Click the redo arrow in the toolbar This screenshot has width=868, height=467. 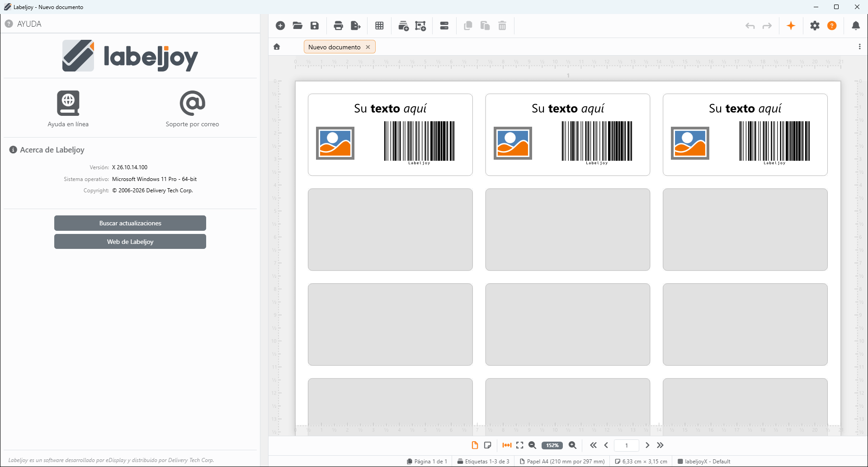tap(767, 26)
